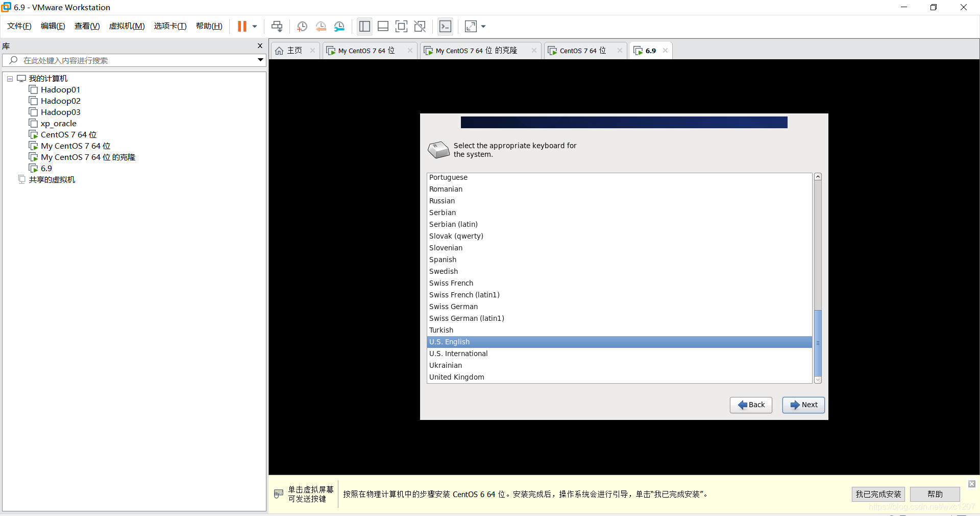Click the unity mode icon
The height and width of the screenshot is (516, 980).
[x=420, y=27]
